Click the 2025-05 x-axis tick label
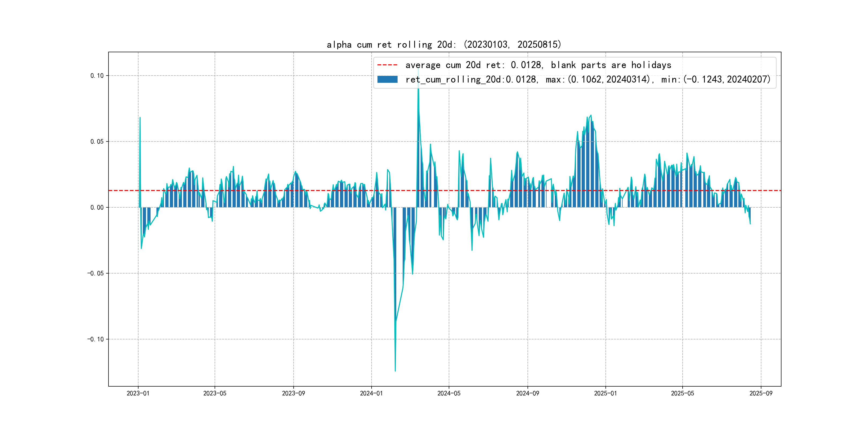 coord(682,393)
